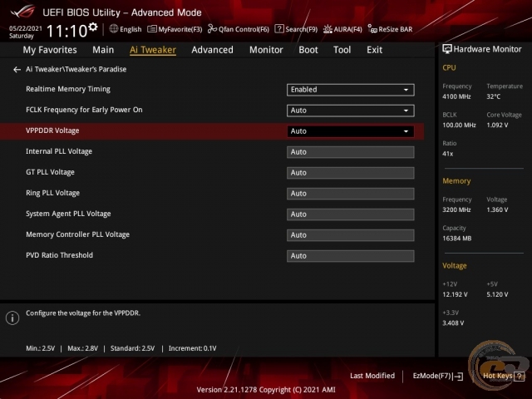Click the Qfan Control fan icon

pos(212,29)
